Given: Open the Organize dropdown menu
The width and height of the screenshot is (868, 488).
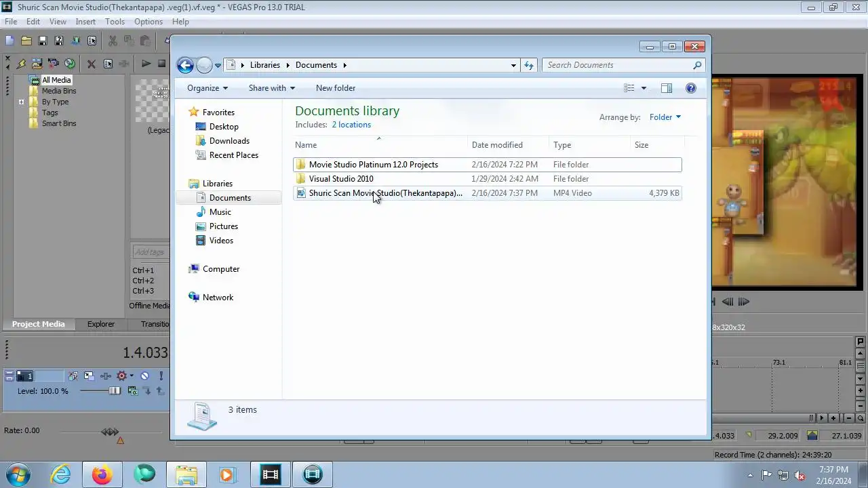Looking at the screenshot, I should (x=208, y=88).
